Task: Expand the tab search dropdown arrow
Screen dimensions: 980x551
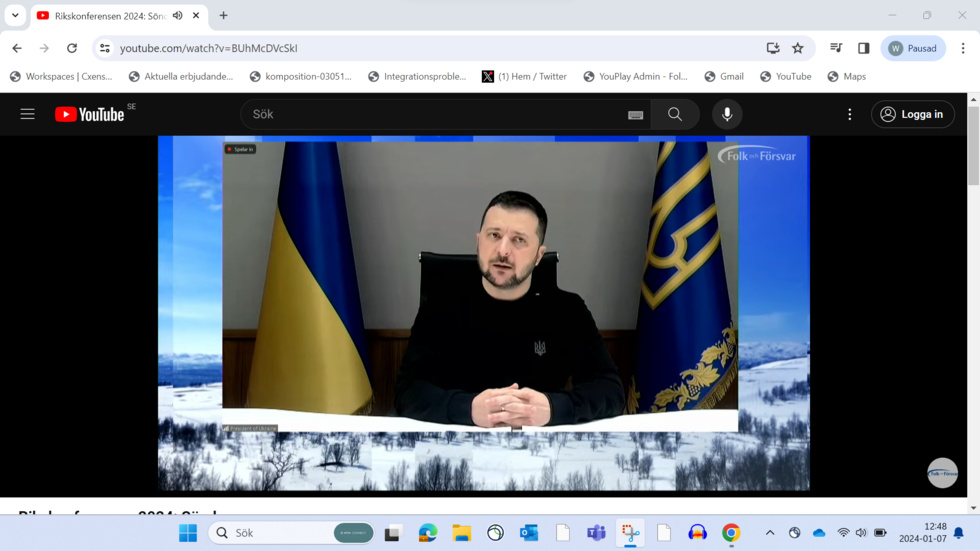Action: pyautogui.click(x=15, y=16)
